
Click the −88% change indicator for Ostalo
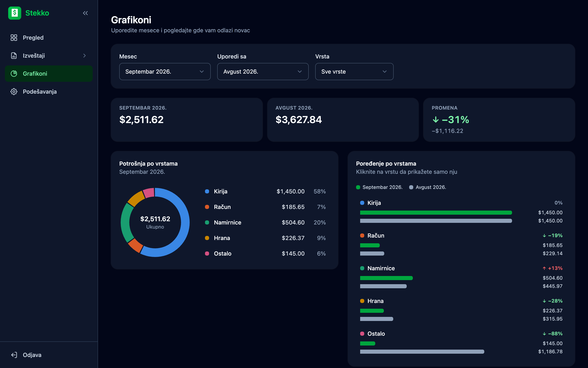[552, 333]
